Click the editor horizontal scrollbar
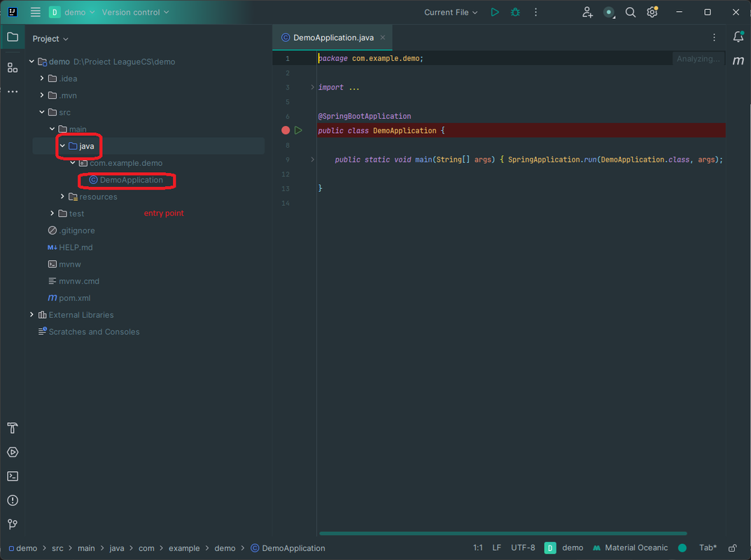 pyautogui.click(x=503, y=533)
